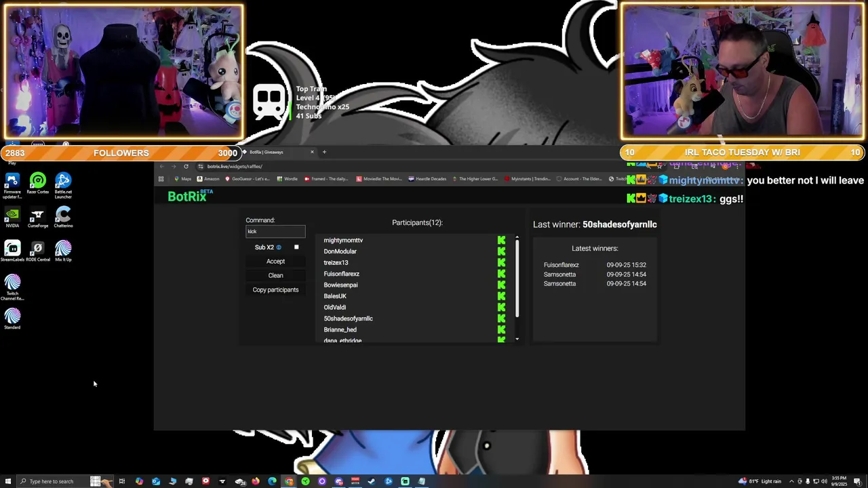This screenshot has height=488, width=868.
Task: Click the Kick icon beside OldValdi
Action: pyautogui.click(x=501, y=307)
